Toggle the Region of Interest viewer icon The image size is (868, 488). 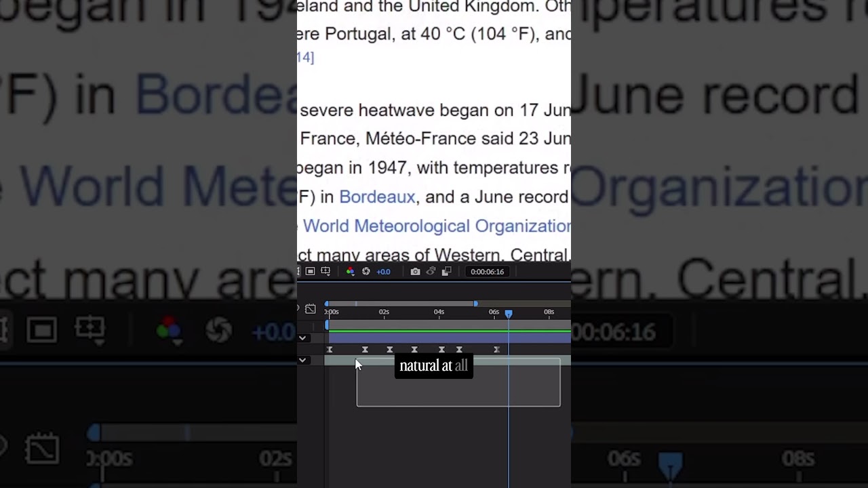[x=310, y=271]
